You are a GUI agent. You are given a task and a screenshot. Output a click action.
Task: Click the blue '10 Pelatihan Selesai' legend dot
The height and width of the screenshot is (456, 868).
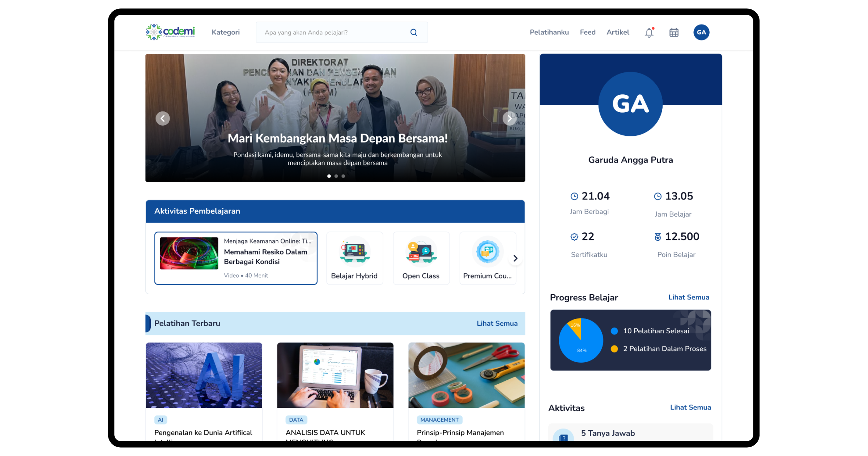pyautogui.click(x=614, y=331)
